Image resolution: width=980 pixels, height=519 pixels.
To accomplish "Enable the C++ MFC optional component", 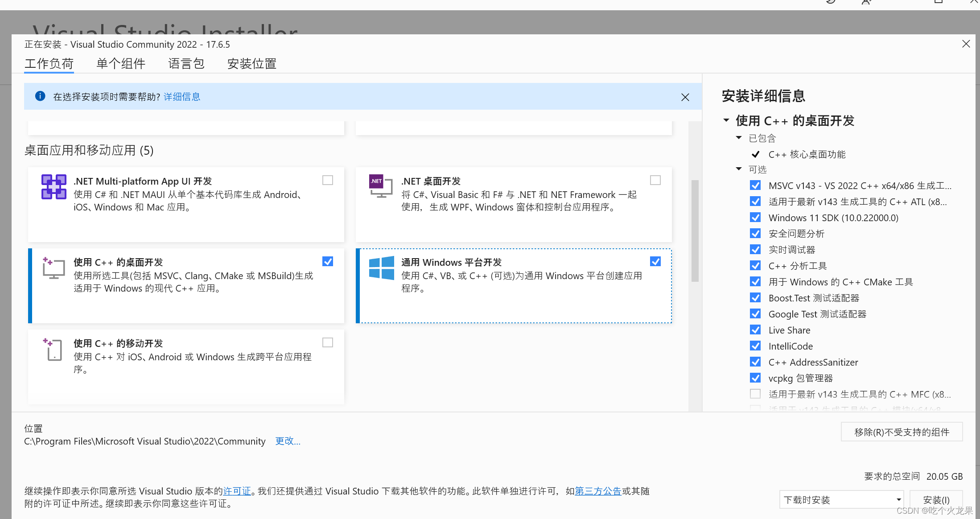I will click(755, 394).
